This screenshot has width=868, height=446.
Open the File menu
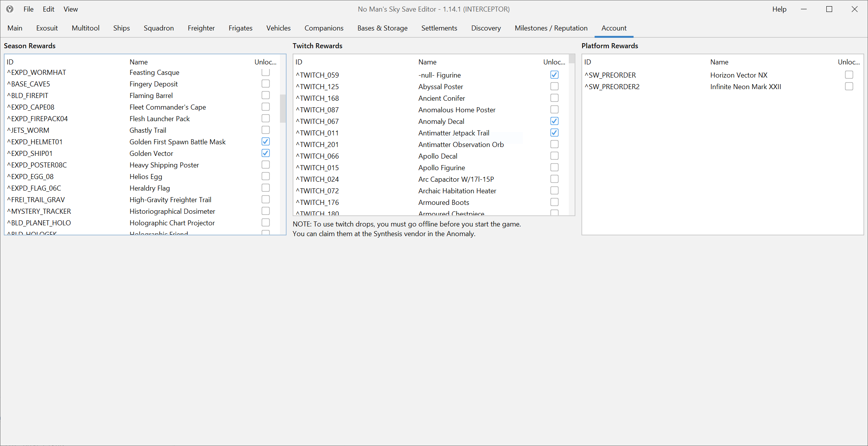(28, 9)
